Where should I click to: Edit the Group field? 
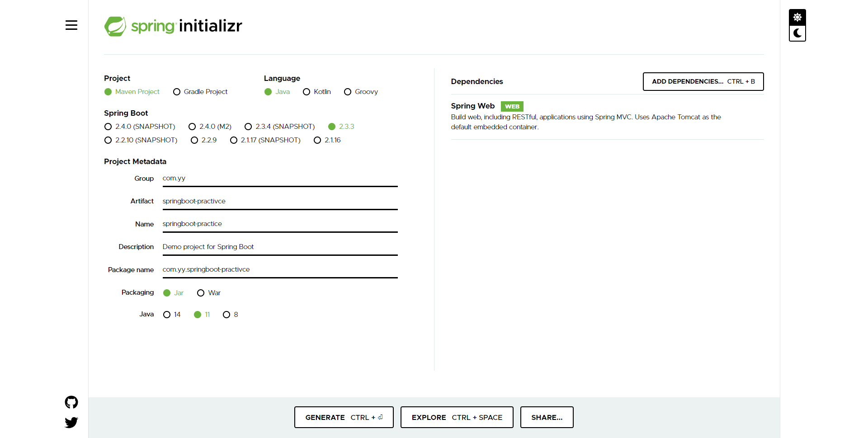(x=280, y=179)
